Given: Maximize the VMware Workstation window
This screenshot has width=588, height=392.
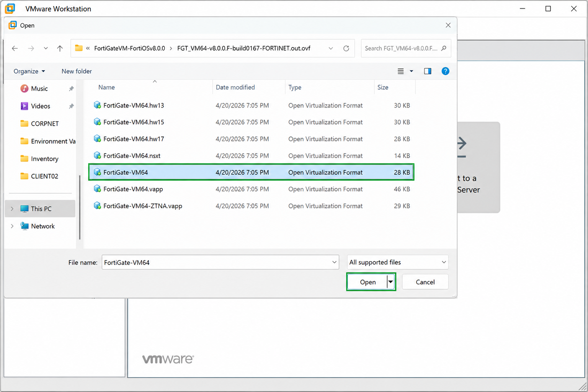Looking at the screenshot, I should point(548,8).
